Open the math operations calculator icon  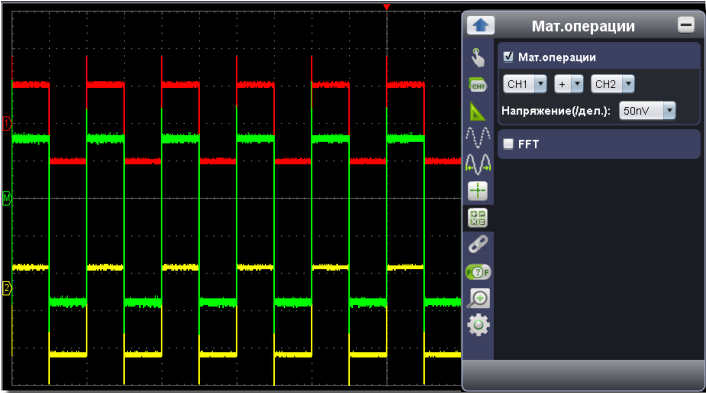click(x=478, y=218)
